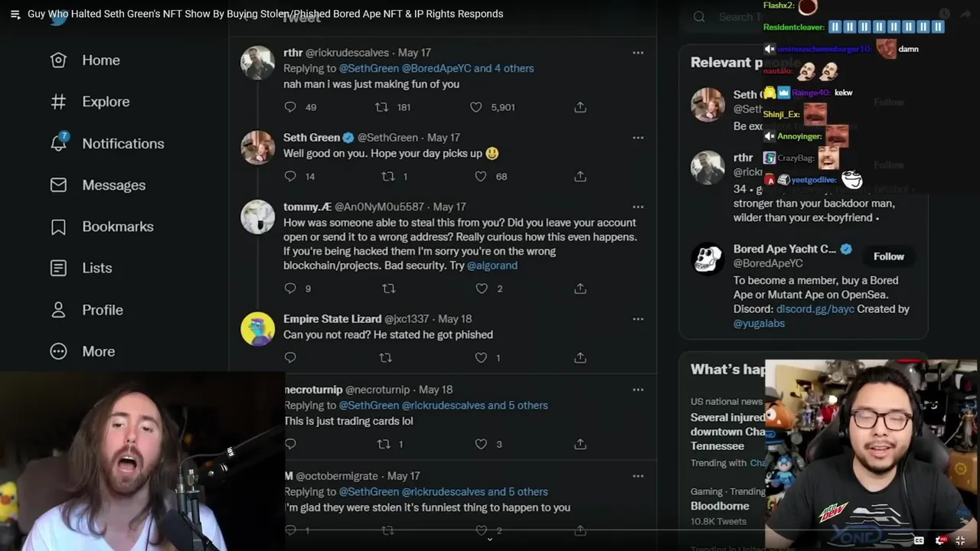
Task: Open Notifications bell icon
Action: [58, 142]
